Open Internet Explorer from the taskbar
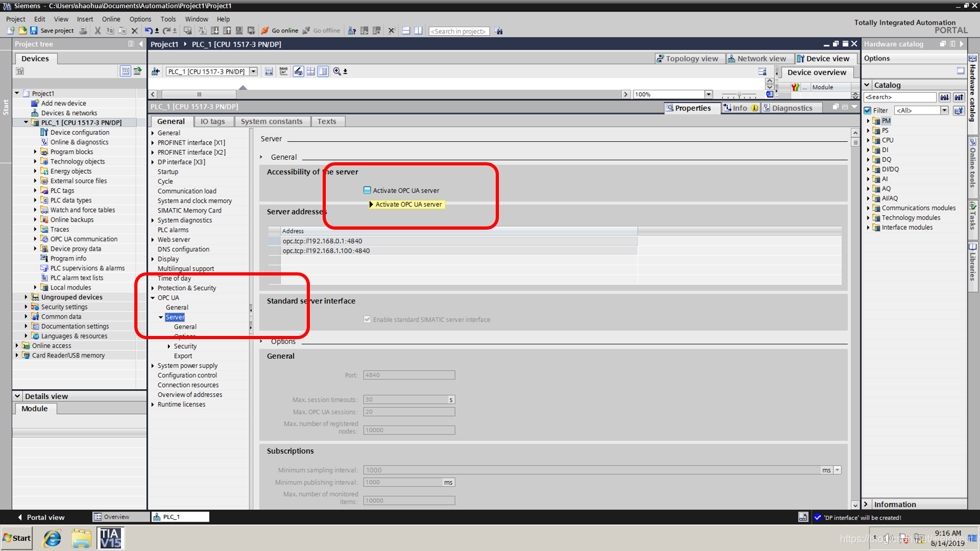This screenshot has width=980, height=551. click(x=52, y=538)
